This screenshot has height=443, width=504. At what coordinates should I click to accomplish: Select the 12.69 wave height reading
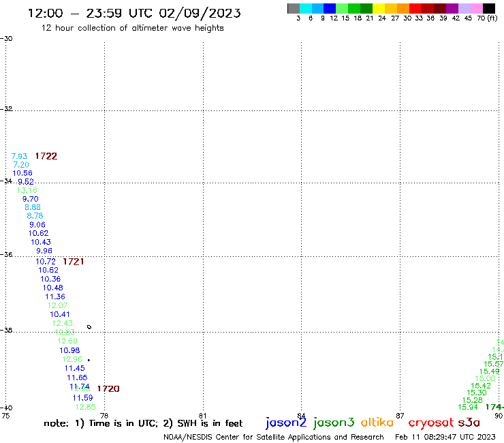point(67,341)
